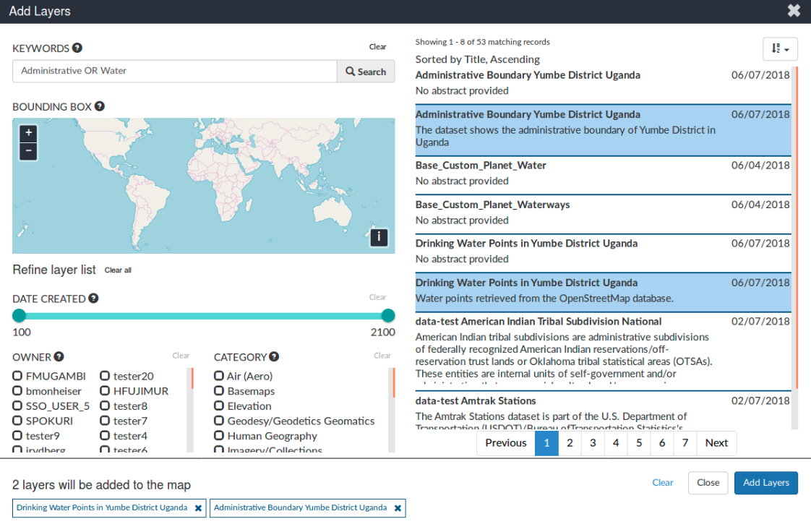The width and height of the screenshot is (811, 532).
Task: Click Next page in pagination
Action: coord(716,443)
